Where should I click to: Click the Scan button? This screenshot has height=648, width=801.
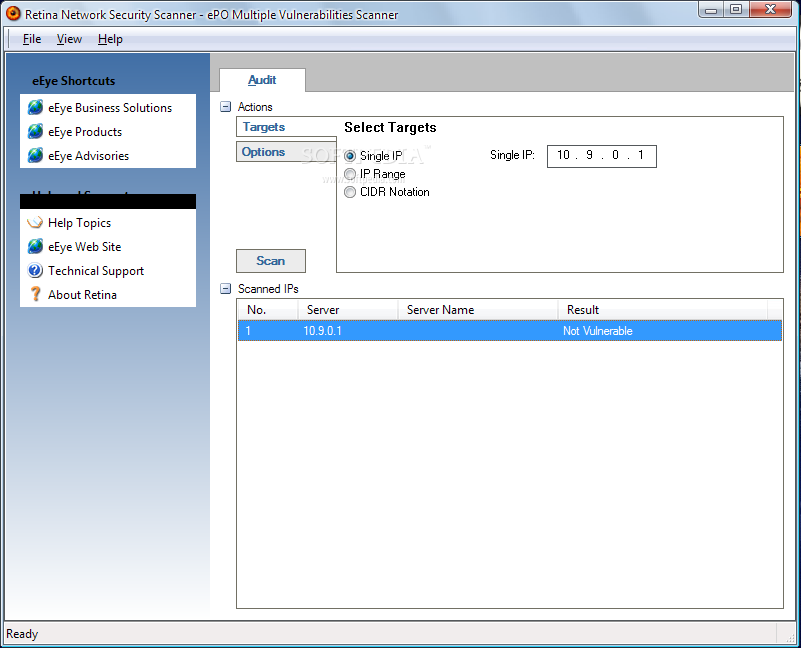271,261
